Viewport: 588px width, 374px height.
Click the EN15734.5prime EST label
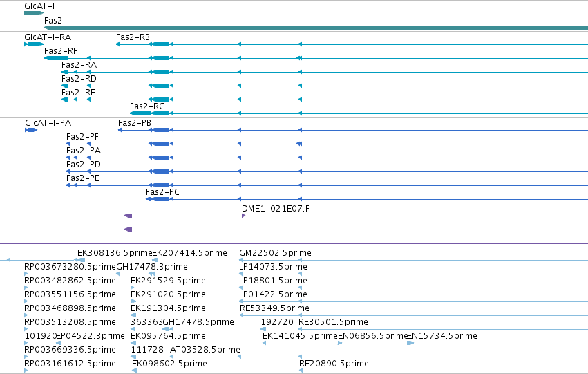(442, 336)
